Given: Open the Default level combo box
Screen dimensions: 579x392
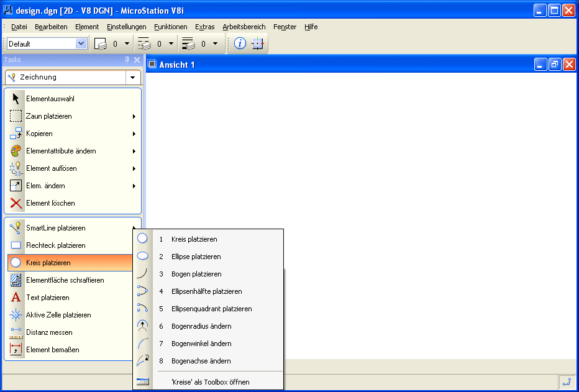Looking at the screenshot, I should point(81,43).
